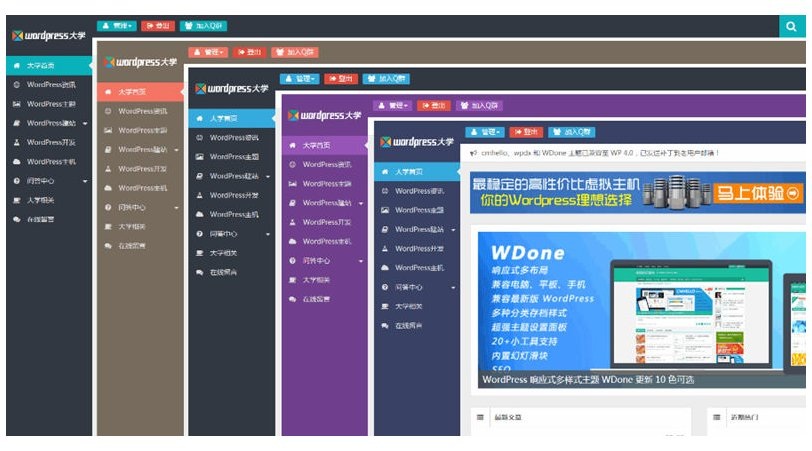Click wordpress大学 logo in the purple window
Screen dimensions: 812x451
pyautogui.click(x=325, y=115)
